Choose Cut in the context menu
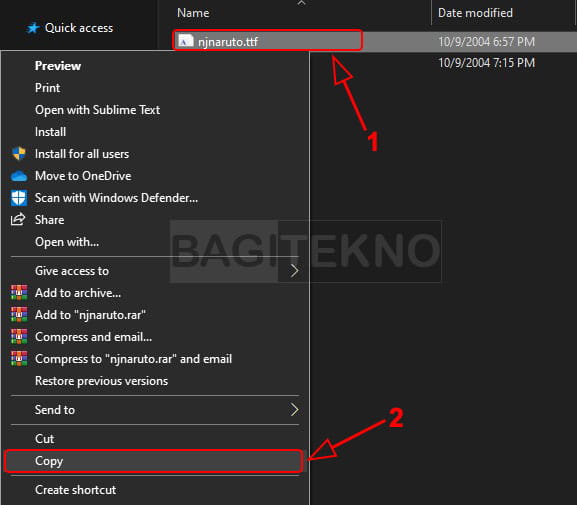 click(44, 438)
